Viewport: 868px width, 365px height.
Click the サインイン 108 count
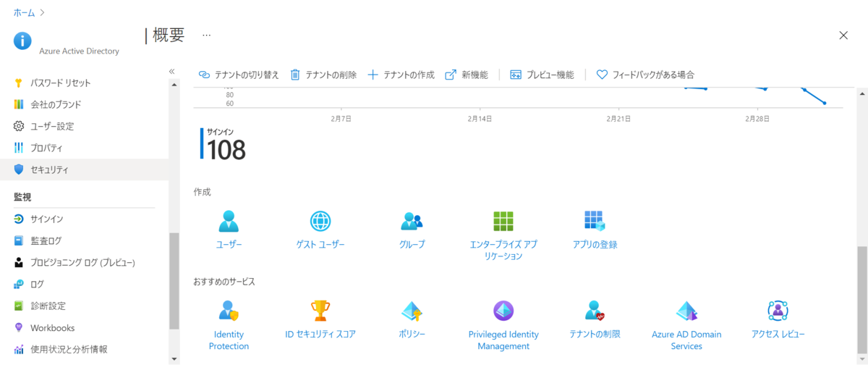[226, 149]
